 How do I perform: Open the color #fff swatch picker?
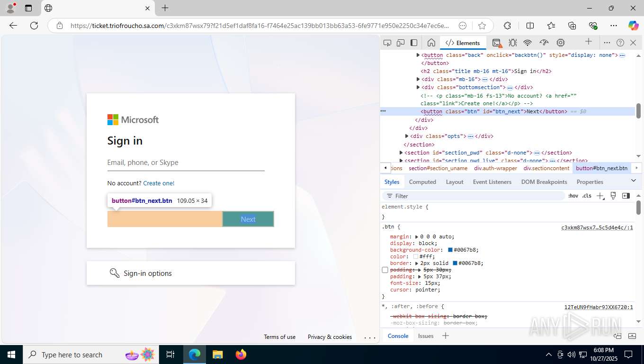tap(416, 256)
